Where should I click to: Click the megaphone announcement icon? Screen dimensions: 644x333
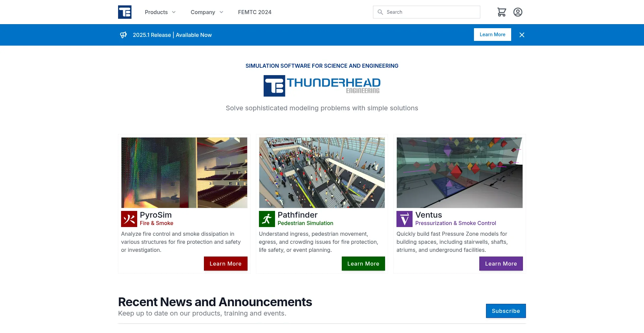[123, 35]
